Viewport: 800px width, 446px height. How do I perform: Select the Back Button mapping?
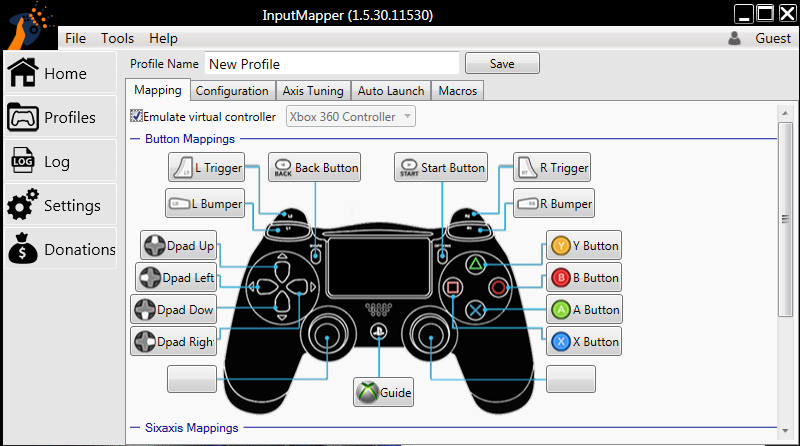315,167
